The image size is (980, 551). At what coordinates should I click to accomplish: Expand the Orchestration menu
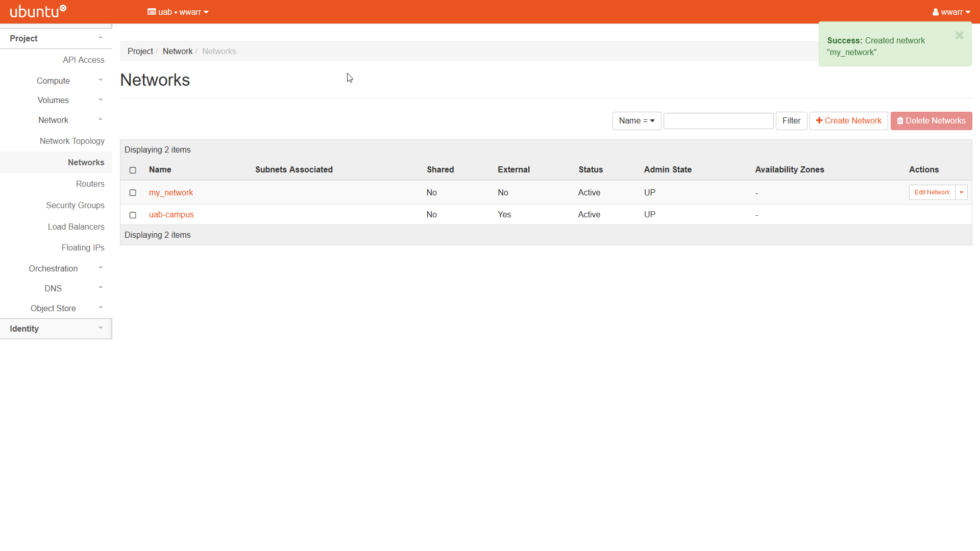click(56, 268)
